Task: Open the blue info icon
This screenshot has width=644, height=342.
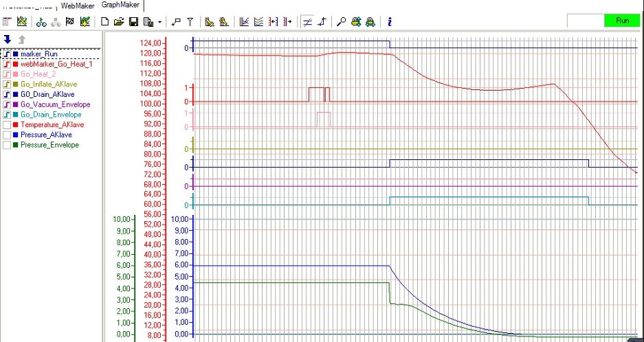Action: tap(390, 21)
